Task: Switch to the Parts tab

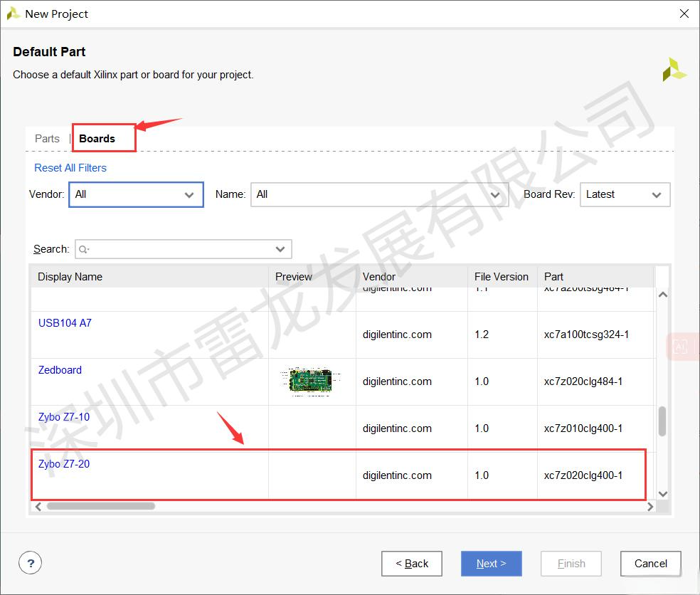Action: 47,139
